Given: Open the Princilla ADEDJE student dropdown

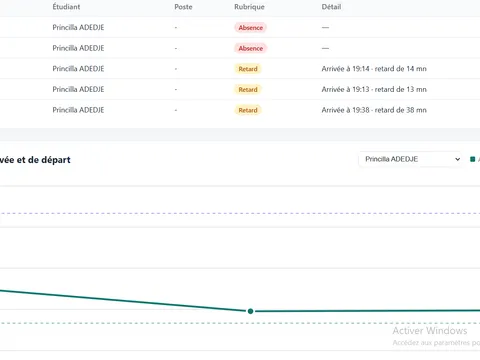Looking at the screenshot, I should pos(410,159).
